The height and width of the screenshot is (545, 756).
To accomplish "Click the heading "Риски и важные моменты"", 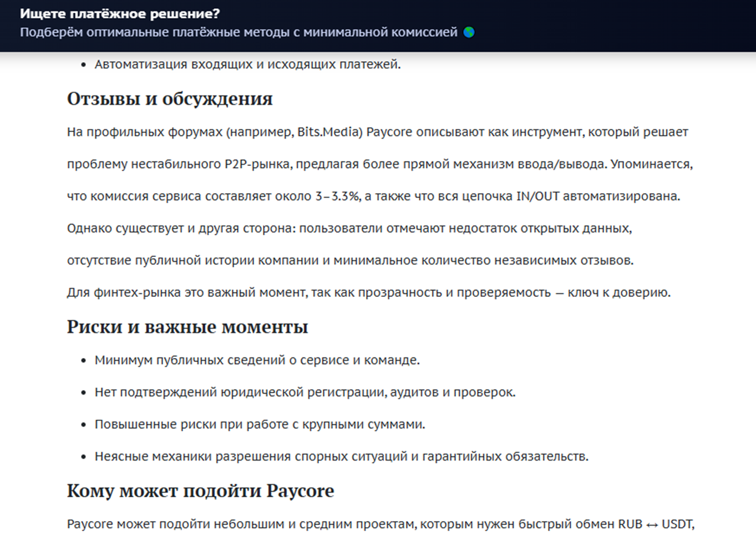I will pos(187,327).
